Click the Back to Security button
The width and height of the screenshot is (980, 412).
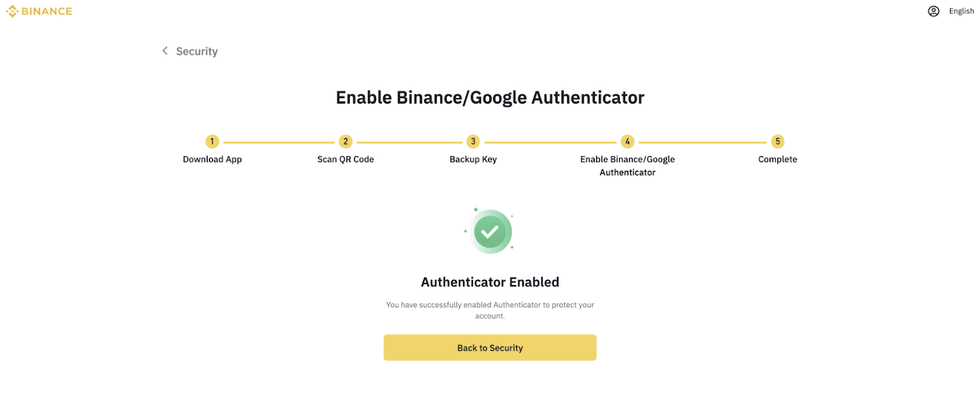[490, 348]
